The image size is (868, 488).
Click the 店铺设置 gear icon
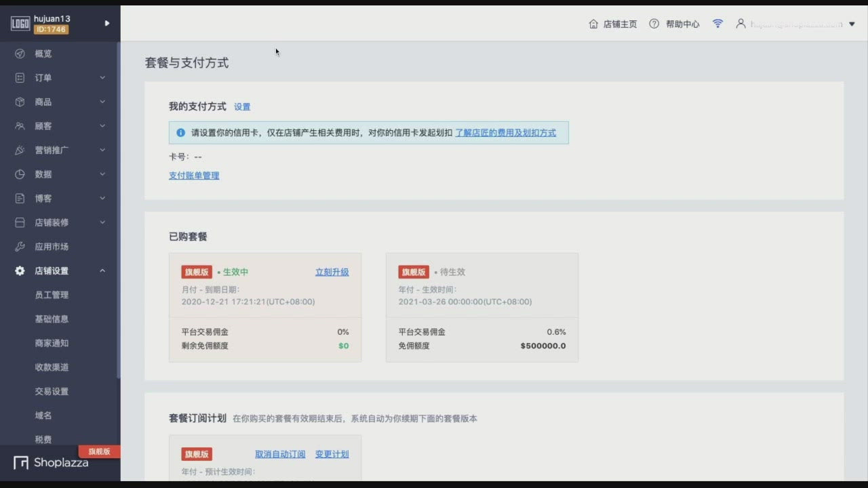20,271
